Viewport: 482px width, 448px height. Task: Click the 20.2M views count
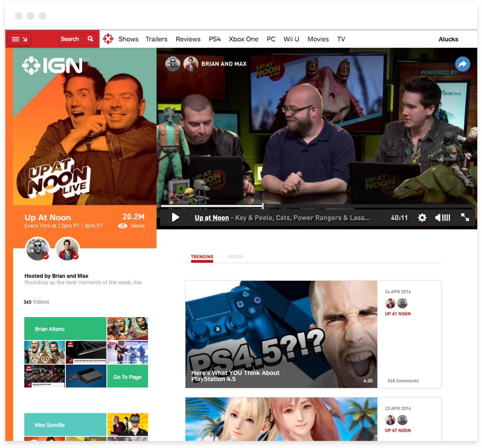133,217
